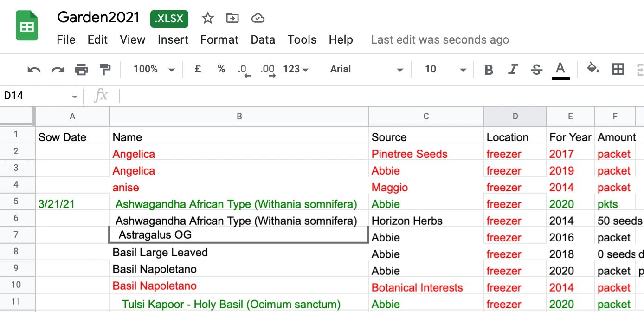
Task: Increase decimal places on selected cell
Action: pos(266,69)
